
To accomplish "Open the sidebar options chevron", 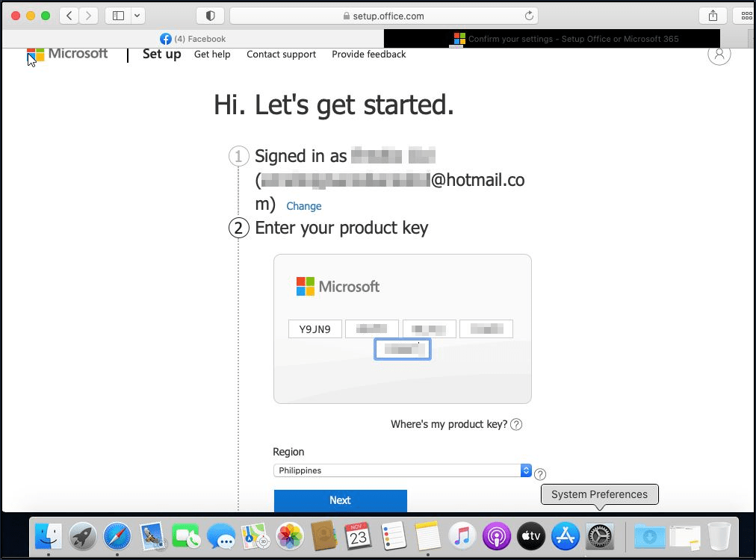I will coord(137,16).
